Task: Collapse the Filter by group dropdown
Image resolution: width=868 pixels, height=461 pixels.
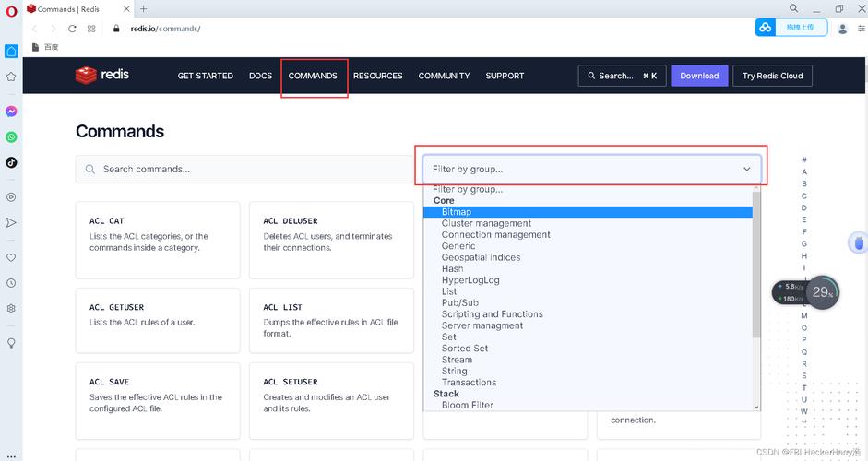Action: [x=592, y=169]
